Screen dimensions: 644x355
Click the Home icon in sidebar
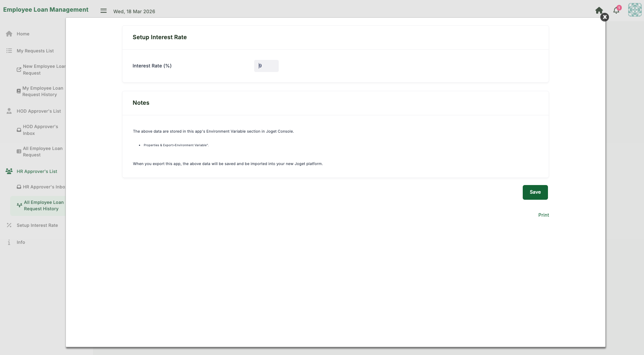click(x=9, y=34)
